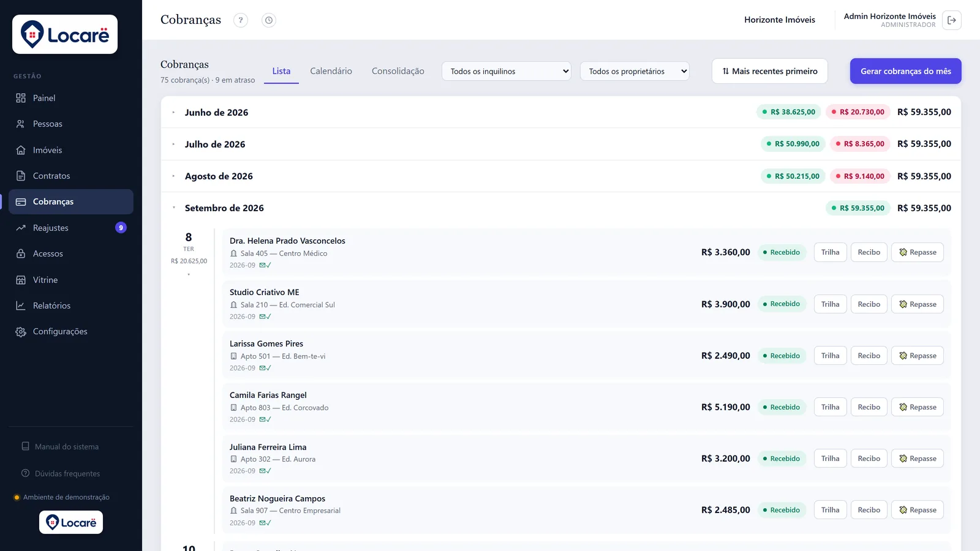Open Vitrine in sidebar
Image resolution: width=980 pixels, height=551 pixels.
(71, 280)
